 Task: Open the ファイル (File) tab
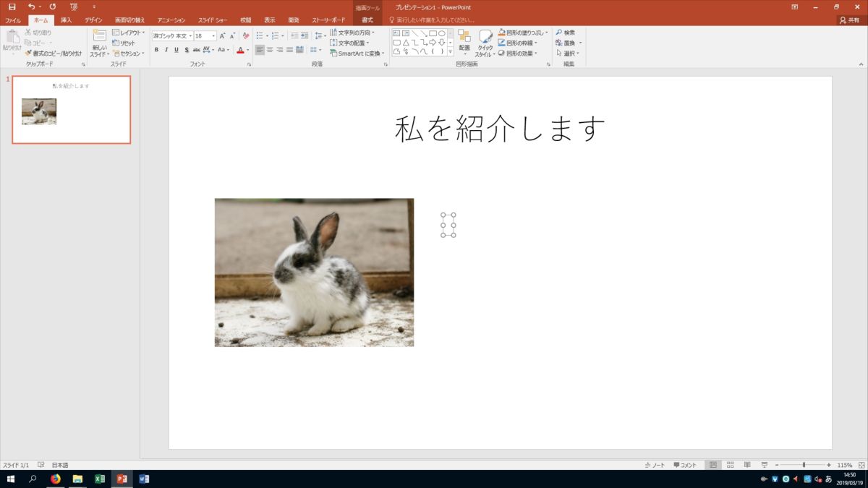[13, 20]
